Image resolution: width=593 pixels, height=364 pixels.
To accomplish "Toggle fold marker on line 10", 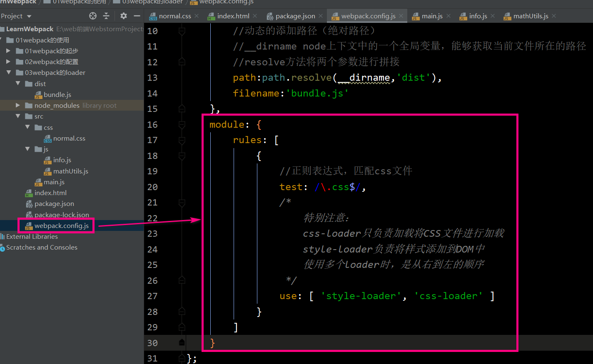I will [x=182, y=31].
